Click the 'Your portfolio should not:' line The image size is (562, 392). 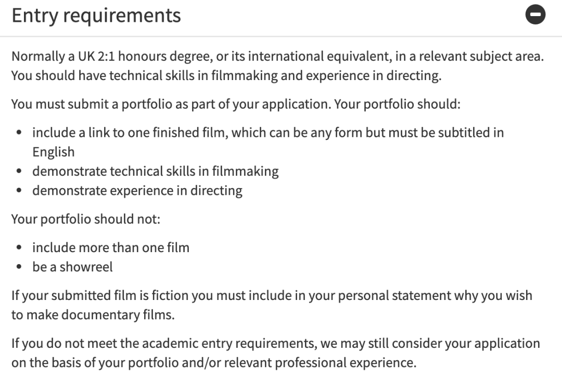click(86, 219)
